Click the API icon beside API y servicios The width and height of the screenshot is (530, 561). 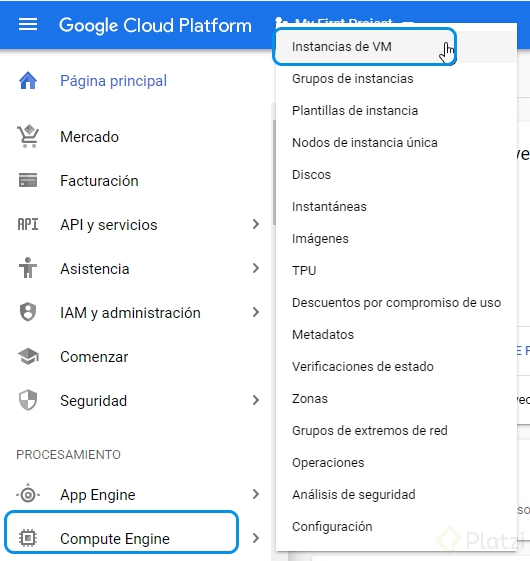point(28,225)
